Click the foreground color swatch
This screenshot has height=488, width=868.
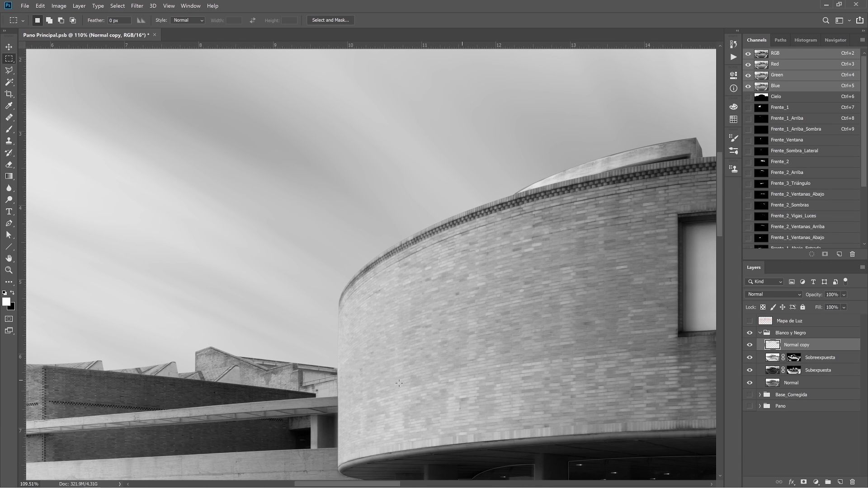pyautogui.click(x=6, y=302)
